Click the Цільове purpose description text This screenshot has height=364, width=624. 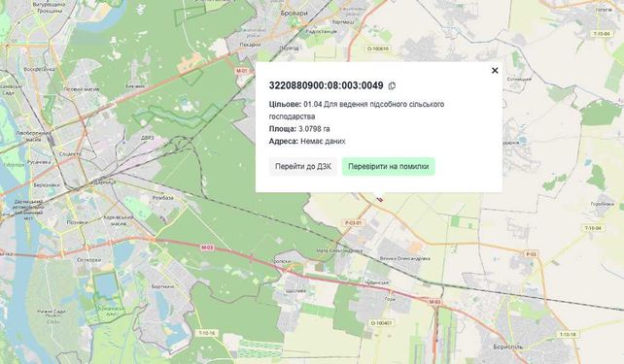point(357,110)
